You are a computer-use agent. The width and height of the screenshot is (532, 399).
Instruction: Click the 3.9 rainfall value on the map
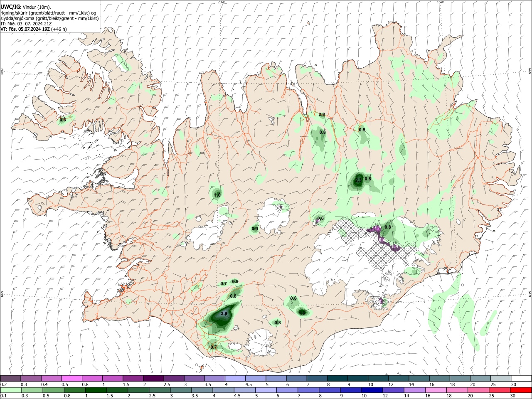224,314
